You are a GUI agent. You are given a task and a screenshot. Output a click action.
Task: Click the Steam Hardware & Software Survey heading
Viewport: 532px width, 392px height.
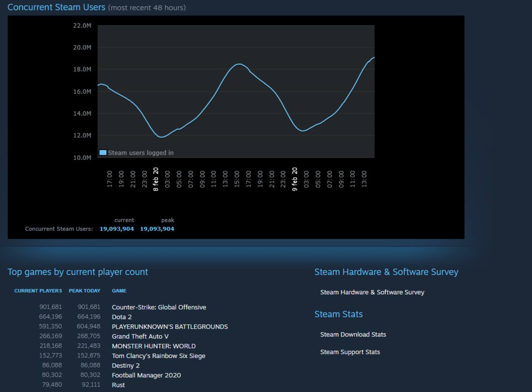[x=386, y=272]
